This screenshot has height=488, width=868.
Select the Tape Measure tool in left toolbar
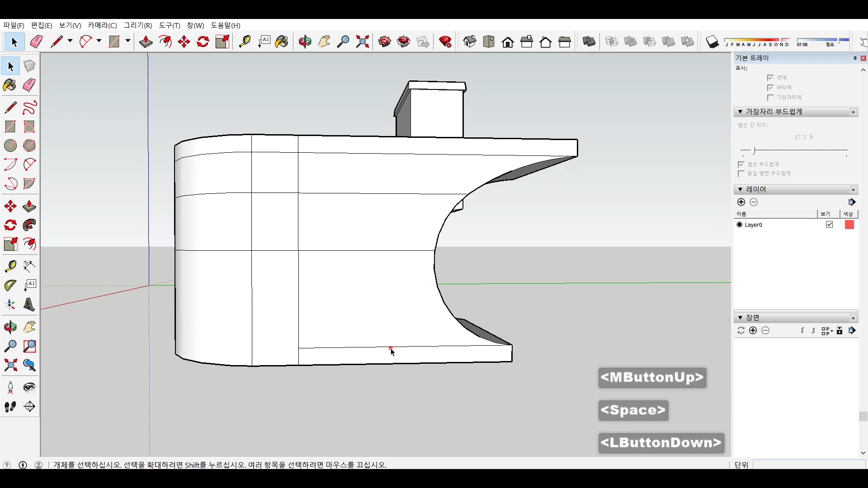10,266
